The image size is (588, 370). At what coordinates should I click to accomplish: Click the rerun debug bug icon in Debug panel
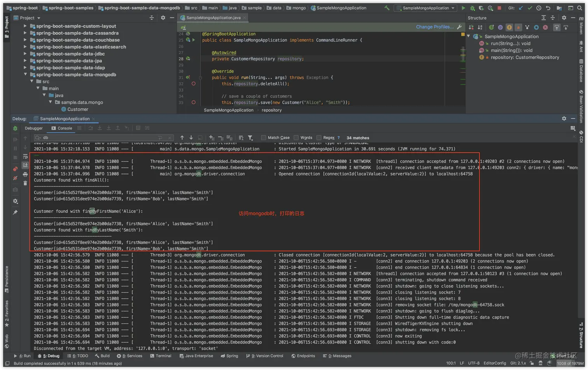[15, 128]
